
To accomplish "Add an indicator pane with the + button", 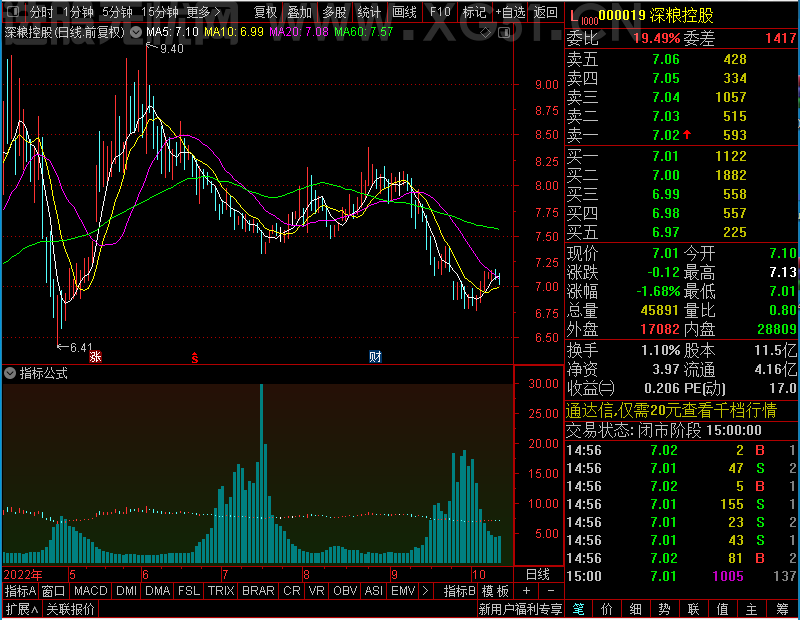I will point(527,591).
